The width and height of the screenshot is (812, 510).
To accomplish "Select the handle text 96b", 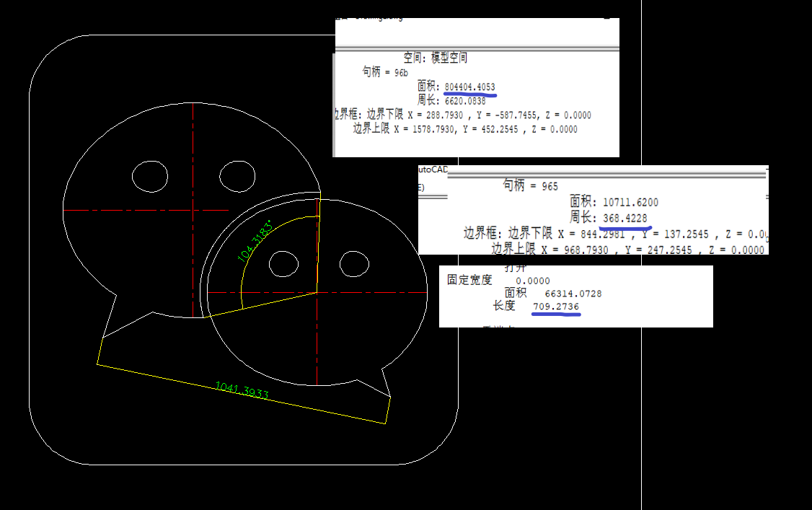I will click(x=401, y=73).
